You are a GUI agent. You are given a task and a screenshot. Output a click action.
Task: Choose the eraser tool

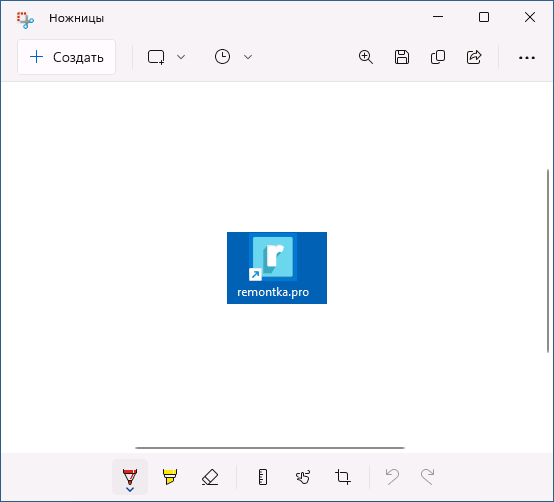point(210,477)
